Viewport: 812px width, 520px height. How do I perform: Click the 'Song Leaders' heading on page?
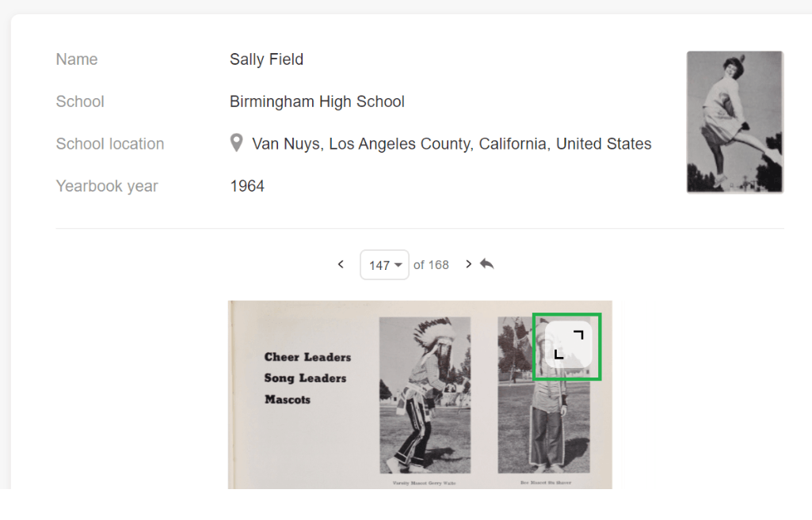[305, 378]
